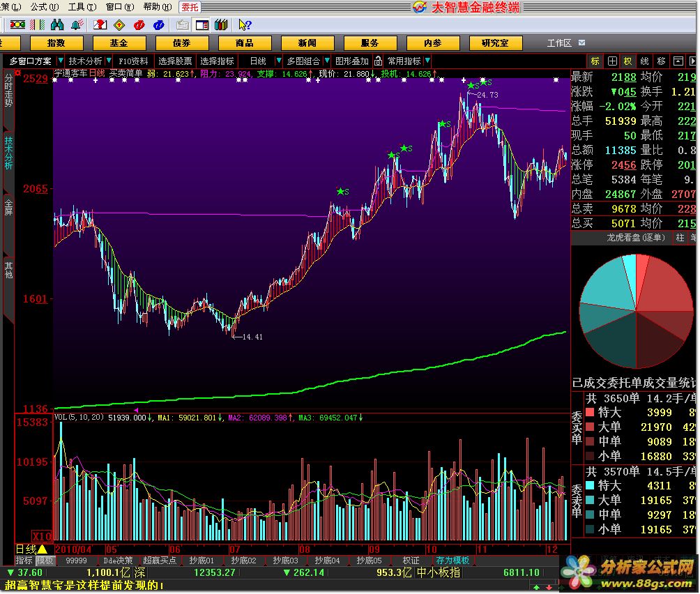Viewport: 700px width, 594px height.
Task: Click 选择股票 in chart toolbar
Action: 175,61
